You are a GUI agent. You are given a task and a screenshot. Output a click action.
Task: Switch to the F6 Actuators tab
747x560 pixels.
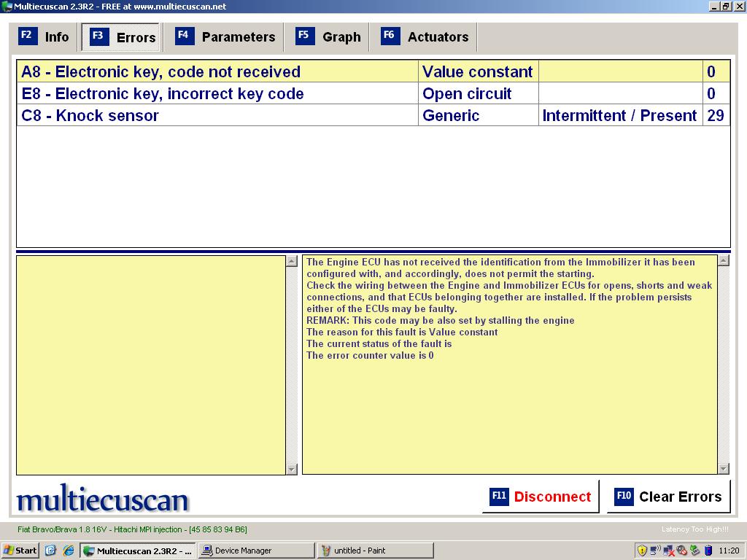pyautogui.click(x=424, y=36)
